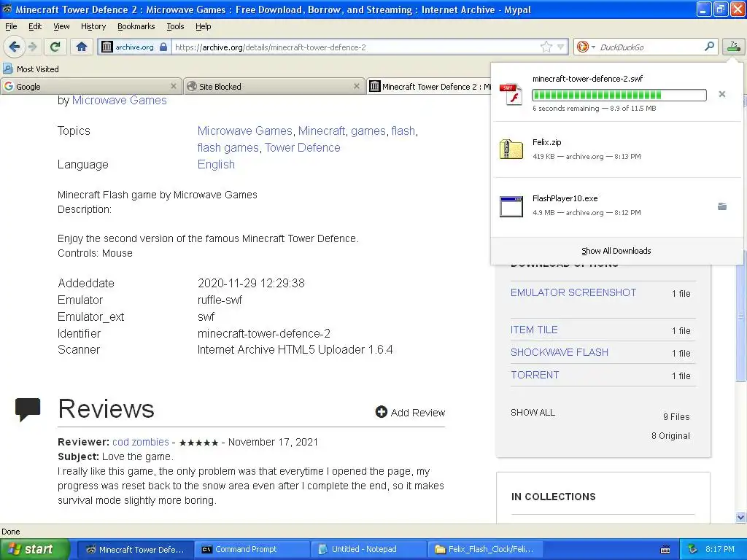The image size is (747, 560).
Task: Click the FlashPlayer10.exe program icon
Action: coord(511,206)
